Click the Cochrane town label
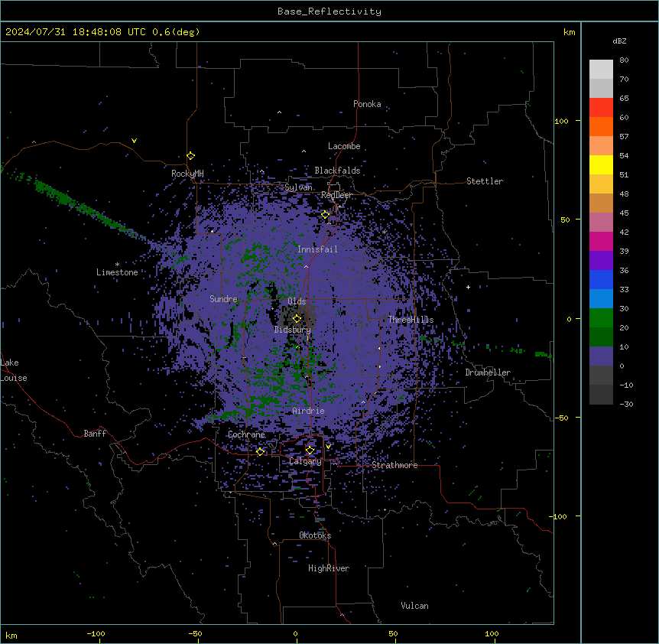The width and height of the screenshot is (659, 644). (x=246, y=434)
